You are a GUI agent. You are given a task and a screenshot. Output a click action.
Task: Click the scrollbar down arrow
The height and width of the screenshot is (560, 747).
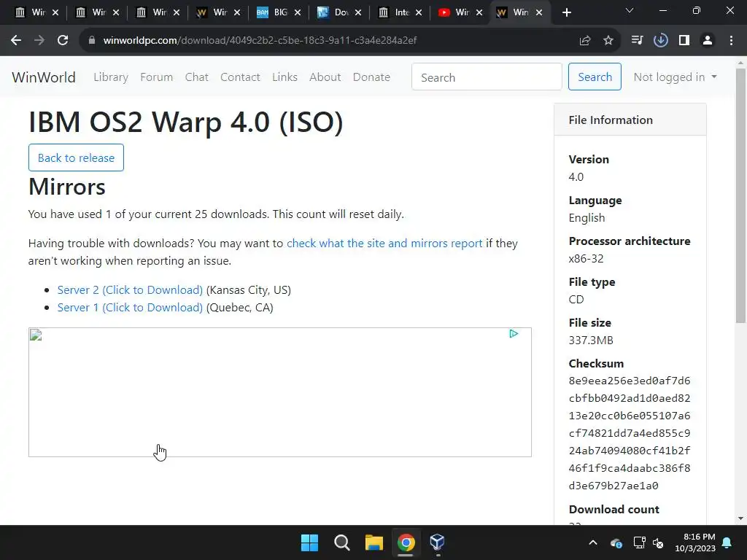[740, 518]
